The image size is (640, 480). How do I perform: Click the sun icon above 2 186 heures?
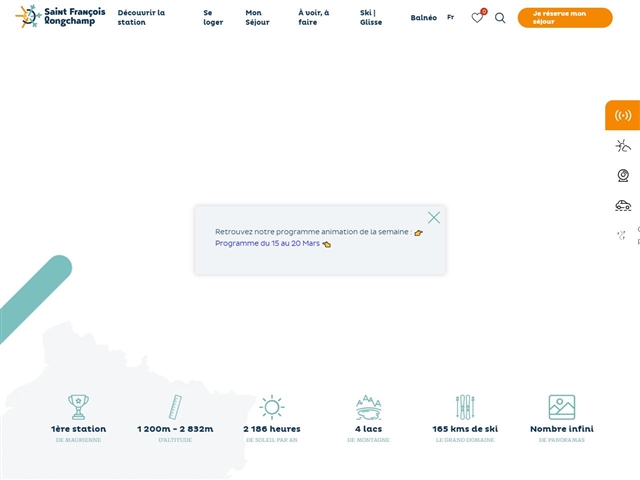tap(272, 406)
